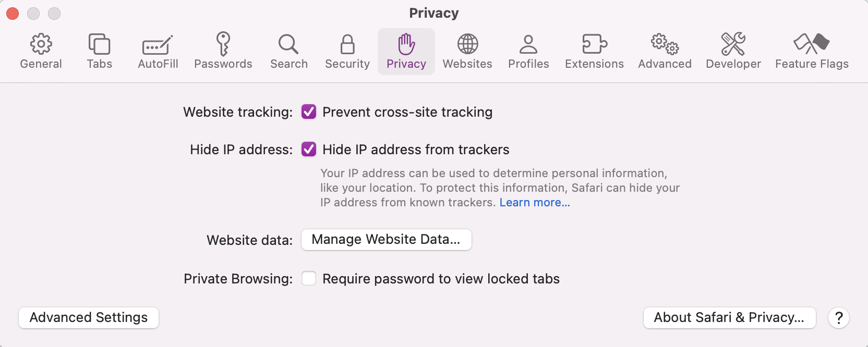Image resolution: width=868 pixels, height=347 pixels.
Task: Open the Websites globe settings
Action: (467, 51)
